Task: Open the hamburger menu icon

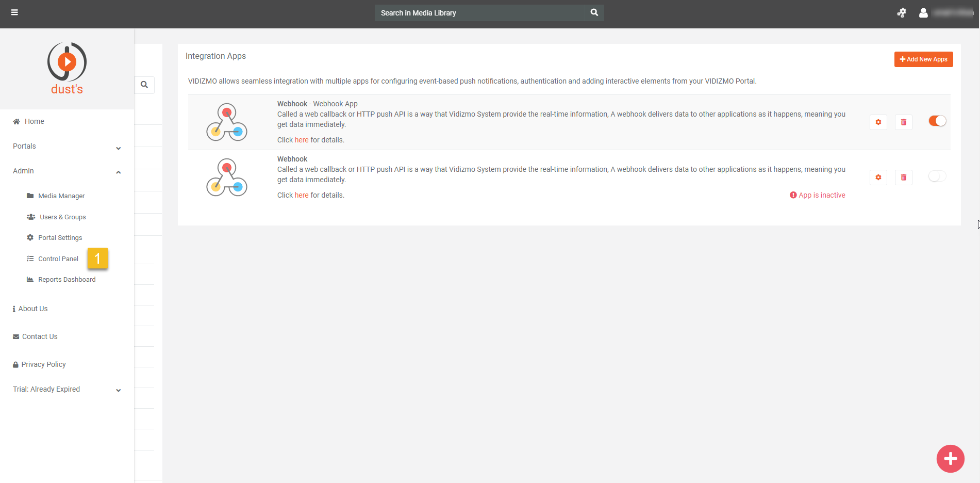Action: point(14,12)
